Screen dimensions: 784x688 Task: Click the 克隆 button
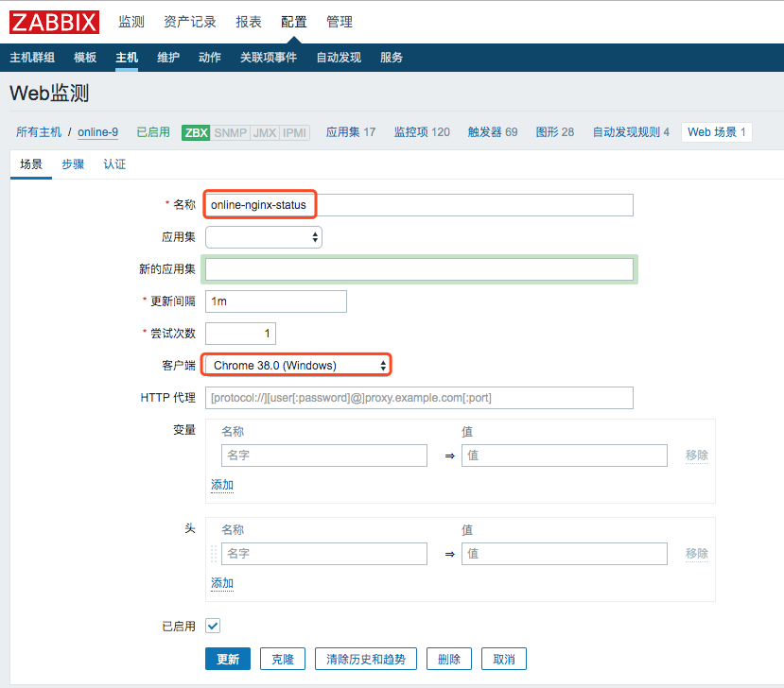coord(283,659)
